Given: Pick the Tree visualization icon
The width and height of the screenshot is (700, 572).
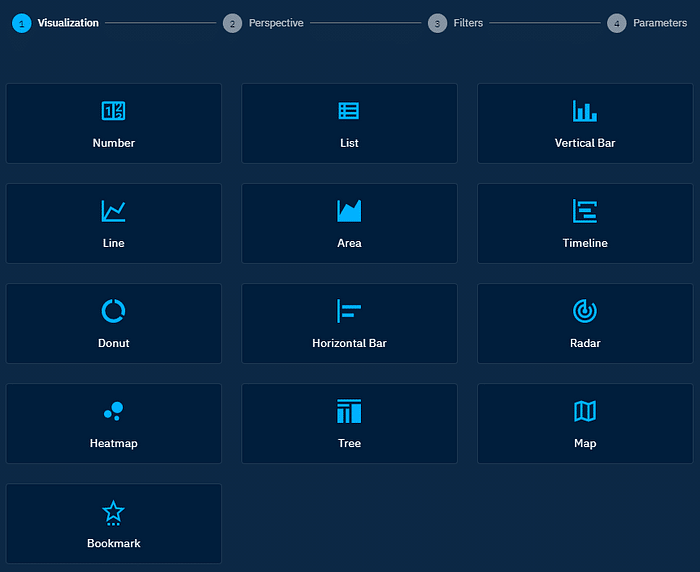Looking at the screenshot, I should click(349, 411).
